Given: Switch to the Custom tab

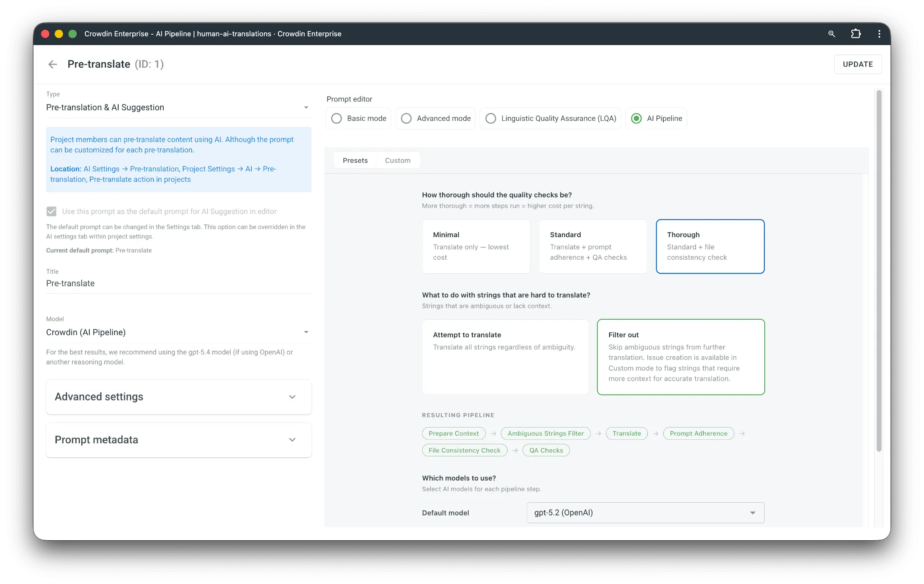Looking at the screenshot, I should pyautogui.click(x=397, y=161).
